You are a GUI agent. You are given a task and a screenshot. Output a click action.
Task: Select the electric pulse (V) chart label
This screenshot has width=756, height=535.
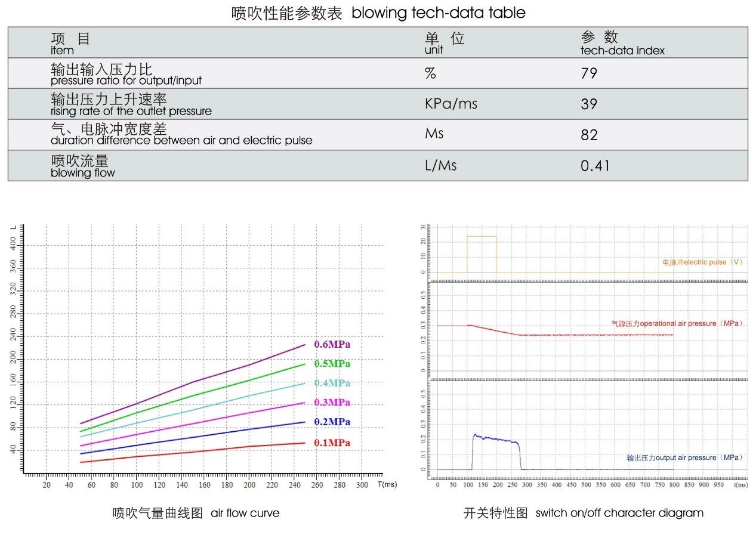click(702, 262)
